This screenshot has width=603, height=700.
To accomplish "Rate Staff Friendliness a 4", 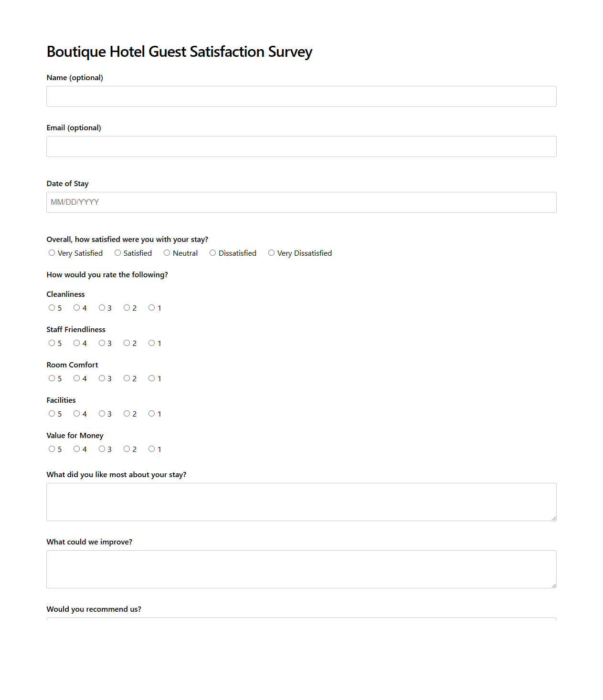I will 76,343.
